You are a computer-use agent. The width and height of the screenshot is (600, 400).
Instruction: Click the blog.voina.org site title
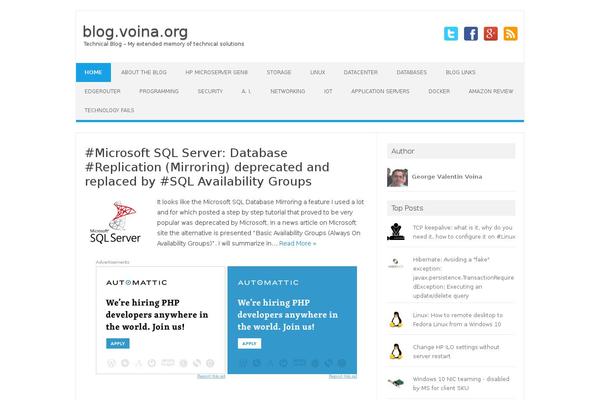coord(135,31)
